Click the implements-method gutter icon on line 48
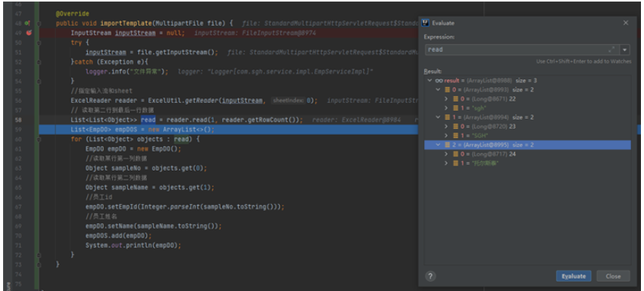 27,24
